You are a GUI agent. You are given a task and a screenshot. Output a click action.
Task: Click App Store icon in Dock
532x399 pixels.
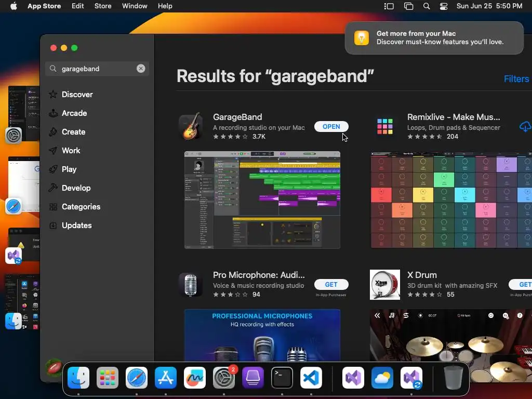click(x=166, y=378)
